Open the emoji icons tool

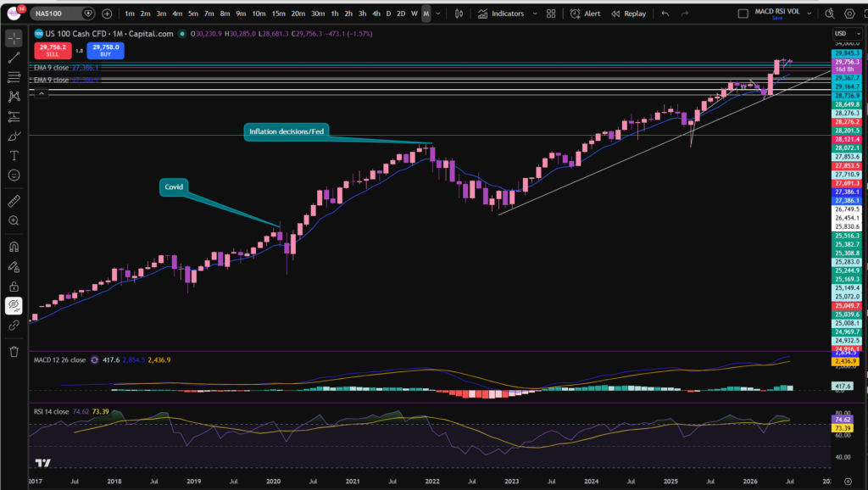point(14,175)
